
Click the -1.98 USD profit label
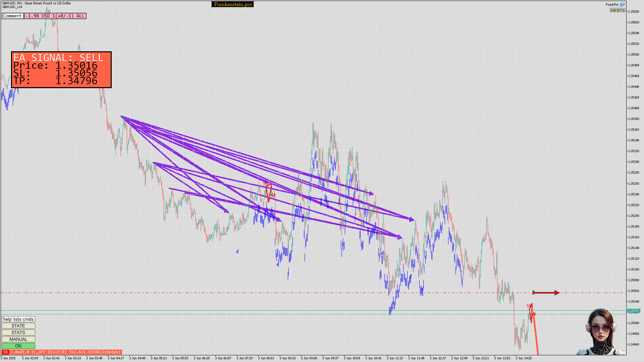(55, 16)
